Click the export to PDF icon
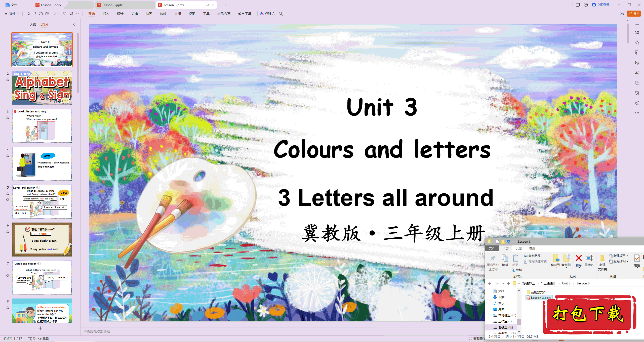This screenshot has height=342, width=644. tap(34, 14)
